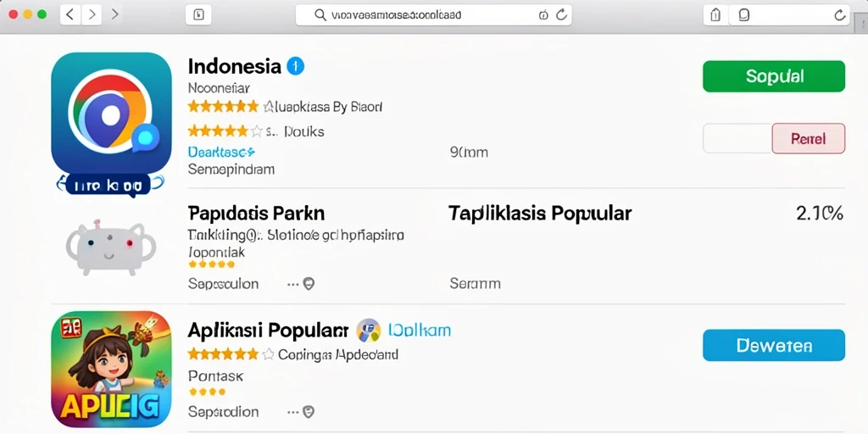
Task: Click the empty white segment beside Perrel
Action: point(737,138)
